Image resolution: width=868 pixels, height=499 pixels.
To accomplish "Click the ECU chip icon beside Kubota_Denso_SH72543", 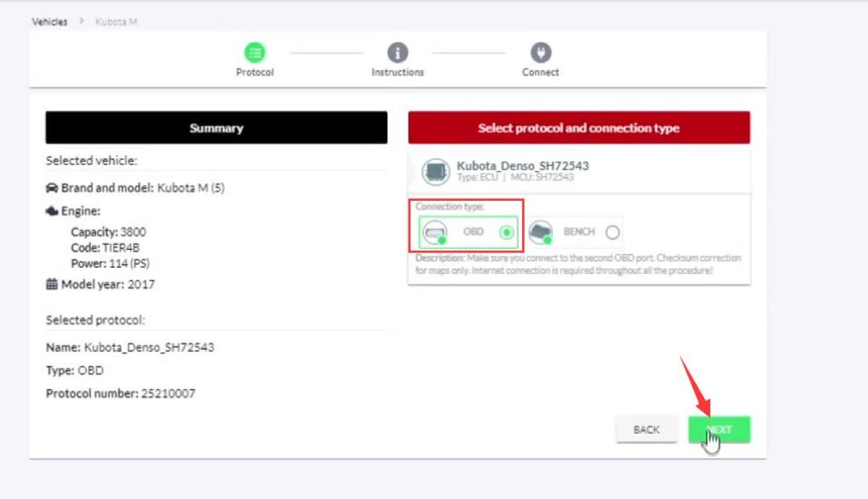I will [436, 172].
